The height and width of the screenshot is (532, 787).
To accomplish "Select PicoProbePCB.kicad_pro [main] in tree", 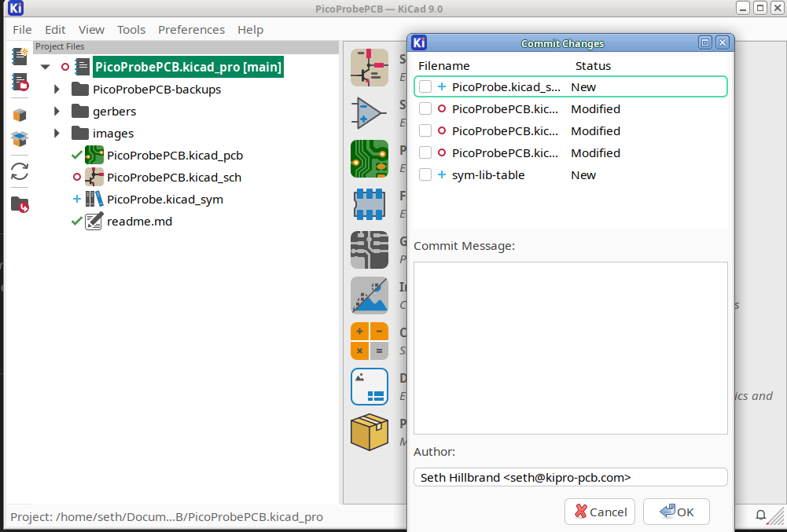I will 188,67.
